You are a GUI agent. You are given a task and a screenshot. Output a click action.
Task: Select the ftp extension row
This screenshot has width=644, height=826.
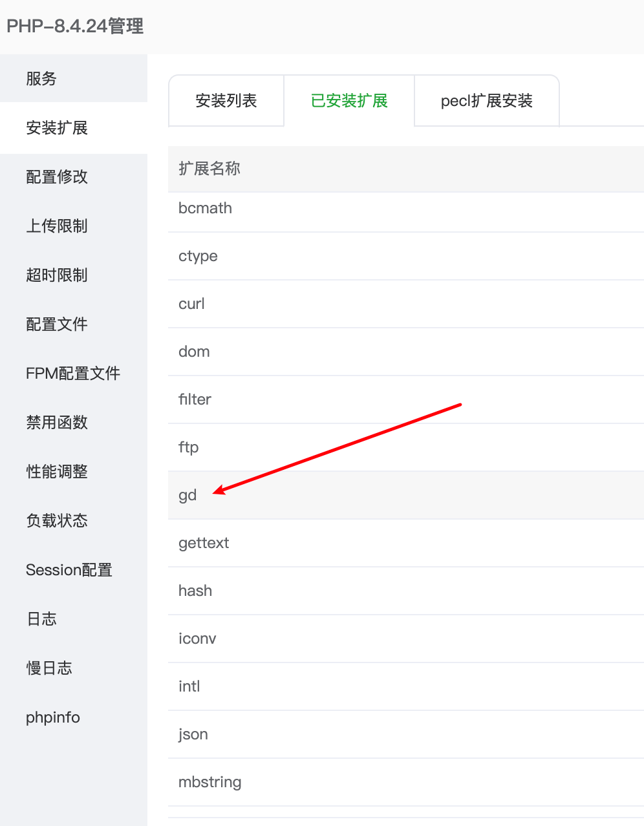(x=406, y=447)
